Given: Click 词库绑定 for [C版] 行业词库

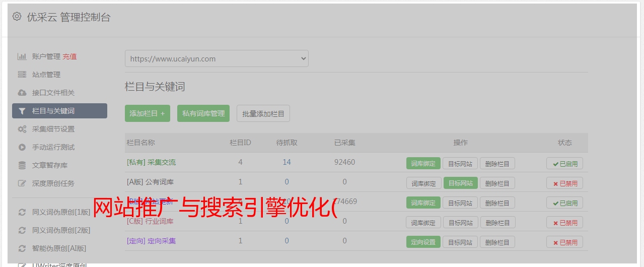Looking at the screenshot, I should pos(423,222).
